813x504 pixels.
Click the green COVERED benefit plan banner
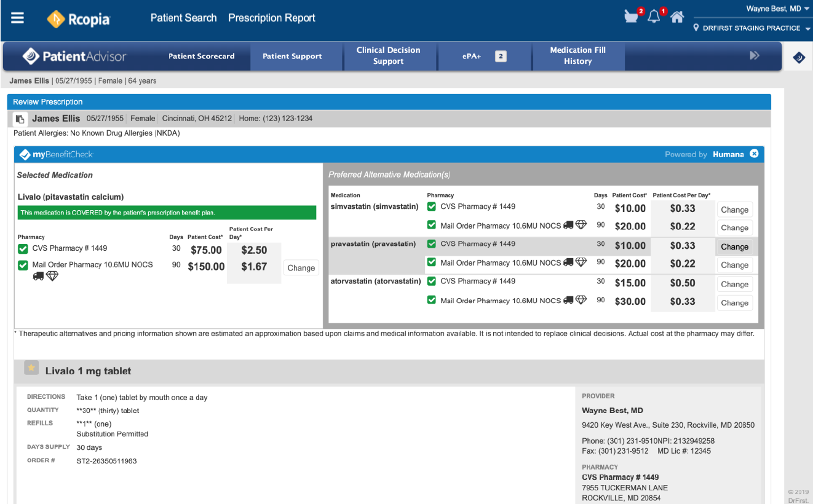[x=165, y=213]
